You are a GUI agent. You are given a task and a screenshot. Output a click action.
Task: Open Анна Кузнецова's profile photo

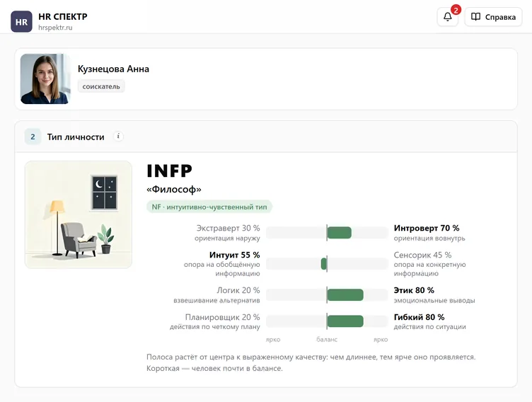46,79
